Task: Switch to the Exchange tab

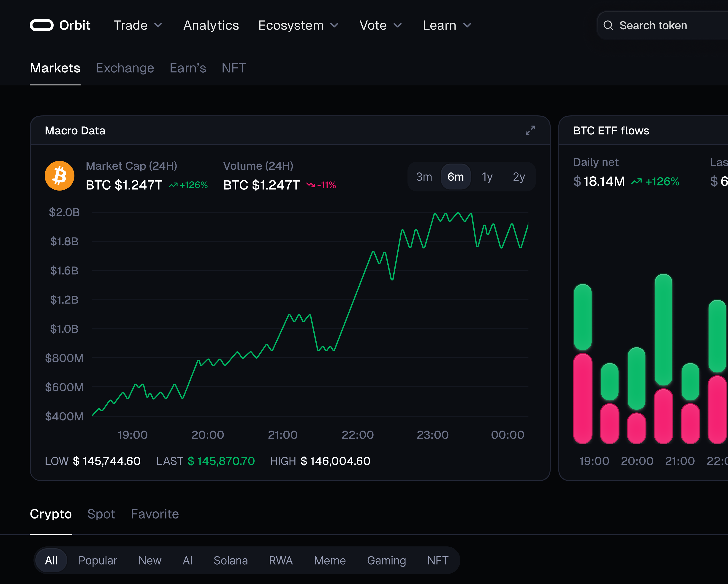Action: click(125, 68)
